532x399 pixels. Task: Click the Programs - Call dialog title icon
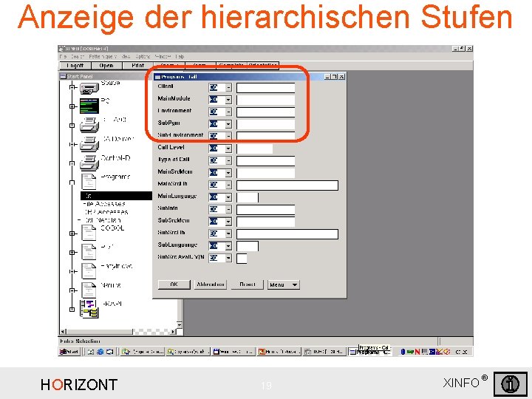click(157, 77)
